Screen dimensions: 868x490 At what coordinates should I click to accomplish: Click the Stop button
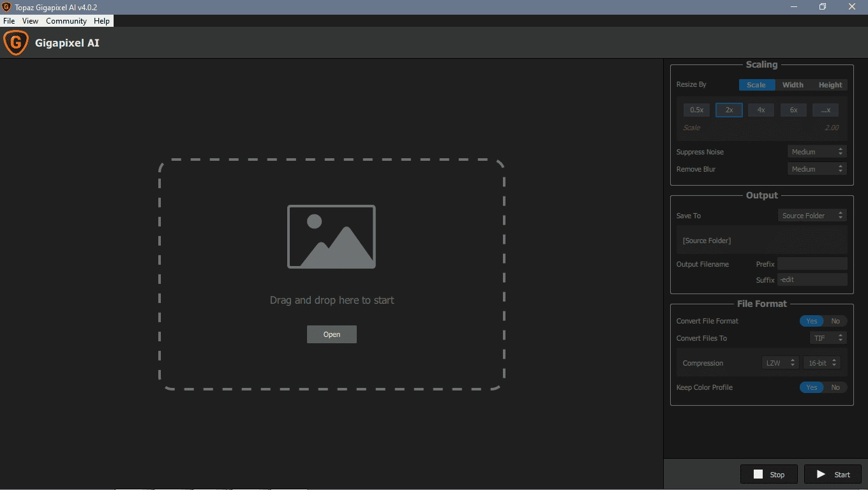coord(769,474)
